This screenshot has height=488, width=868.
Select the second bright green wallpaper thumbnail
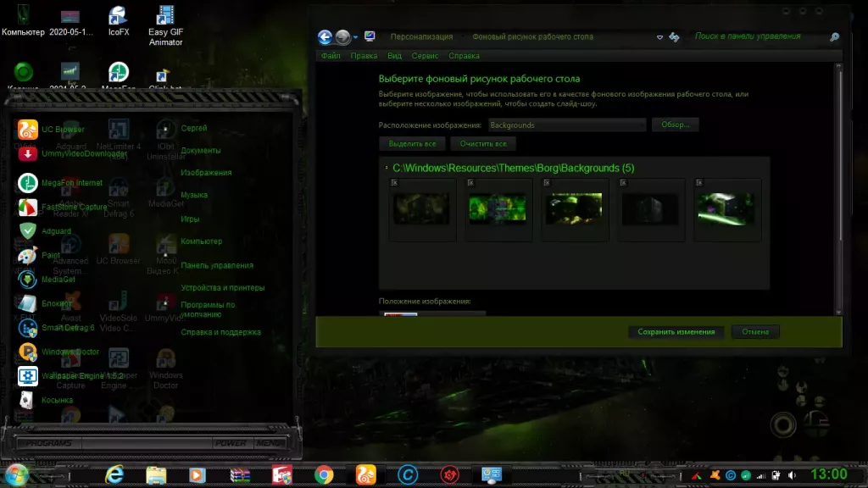pos(498,209)
